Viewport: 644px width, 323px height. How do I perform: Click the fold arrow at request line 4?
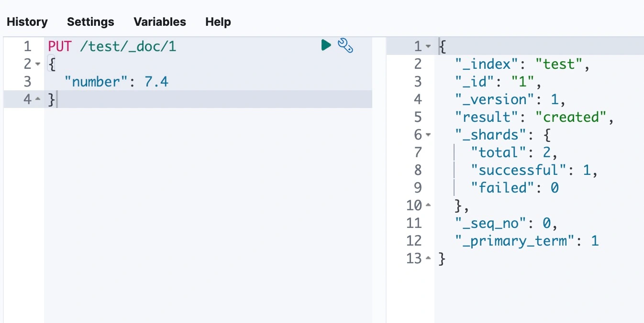pyautogui.click(x=38, y=99)
